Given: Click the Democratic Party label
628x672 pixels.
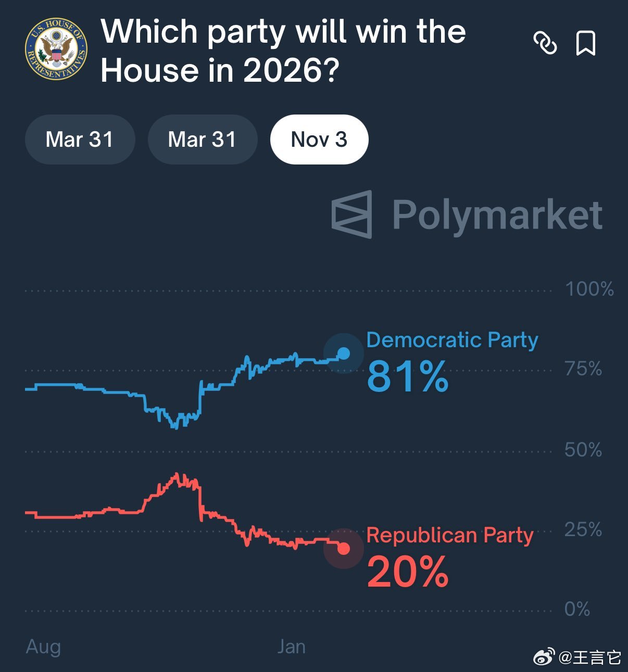Looking at the screenshot, I should pyautogui.click(x=452, y=340).
